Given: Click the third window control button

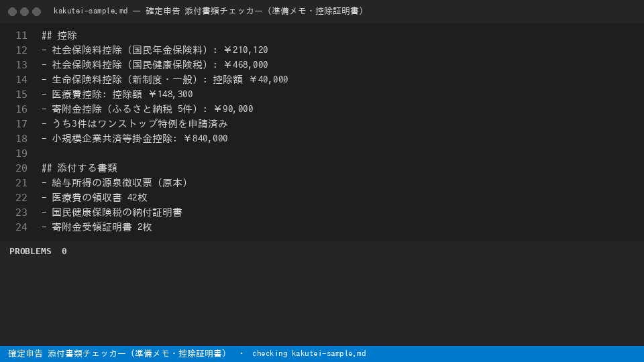Looking at the screenshot, I should [36, 11].
